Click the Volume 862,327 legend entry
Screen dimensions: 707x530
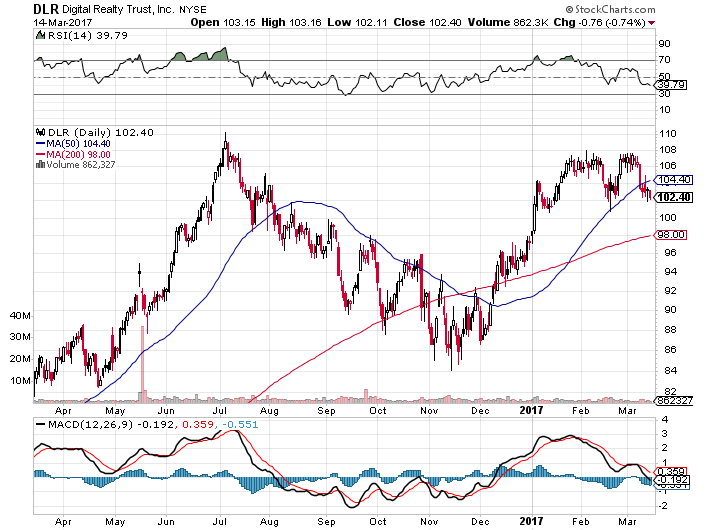pyautogui.click(x=75, y=165)
